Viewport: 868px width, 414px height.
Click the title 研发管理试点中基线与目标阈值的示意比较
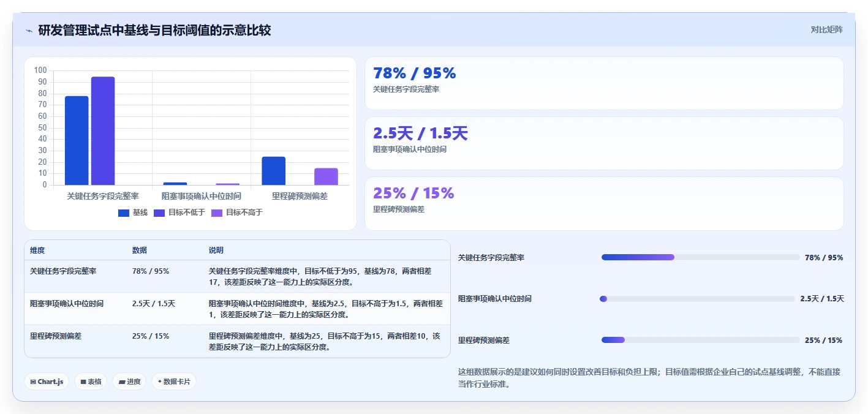pos(154,31)
